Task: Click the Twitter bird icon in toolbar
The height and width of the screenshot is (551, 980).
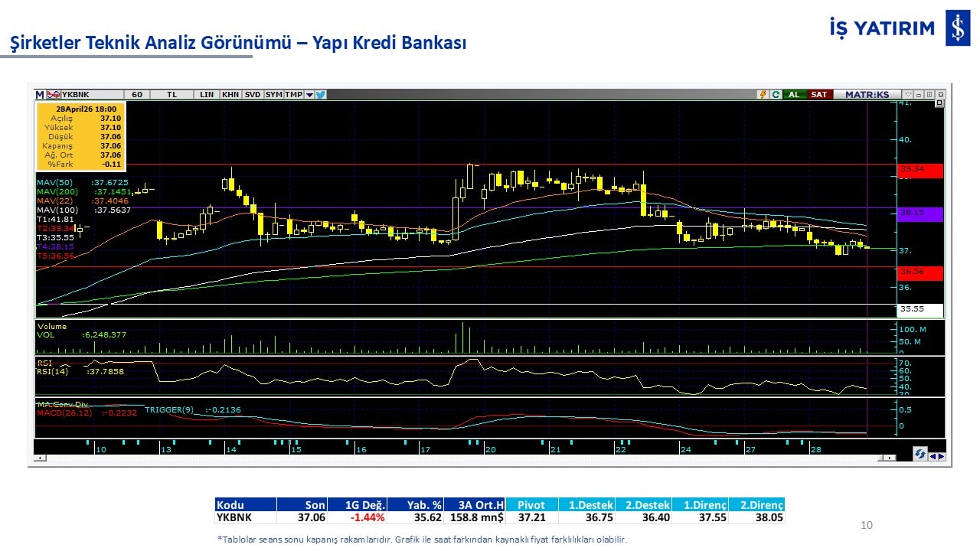Action: coord(320,95)
